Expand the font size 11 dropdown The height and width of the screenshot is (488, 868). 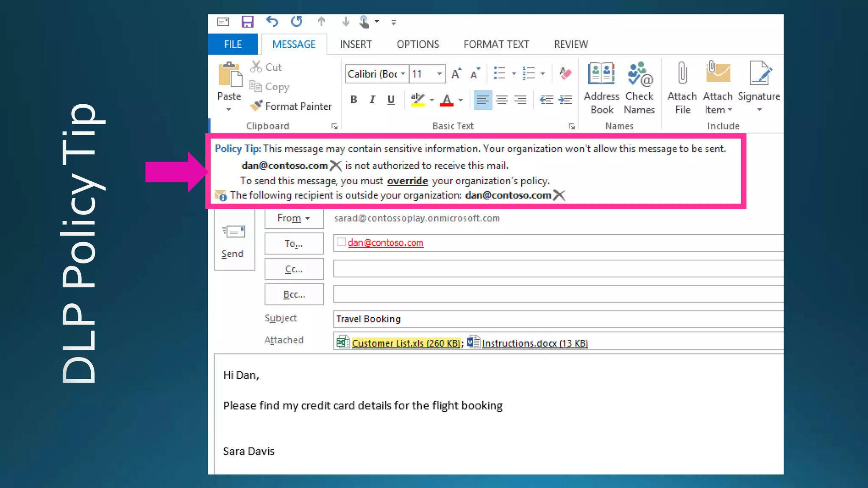440,74
